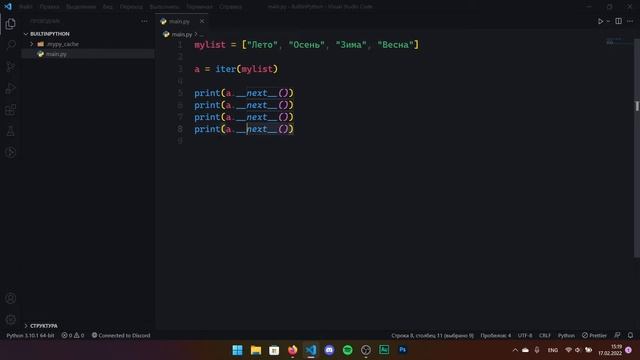Click the microphone tray icon
640x360 pixels.
point(537,350)
